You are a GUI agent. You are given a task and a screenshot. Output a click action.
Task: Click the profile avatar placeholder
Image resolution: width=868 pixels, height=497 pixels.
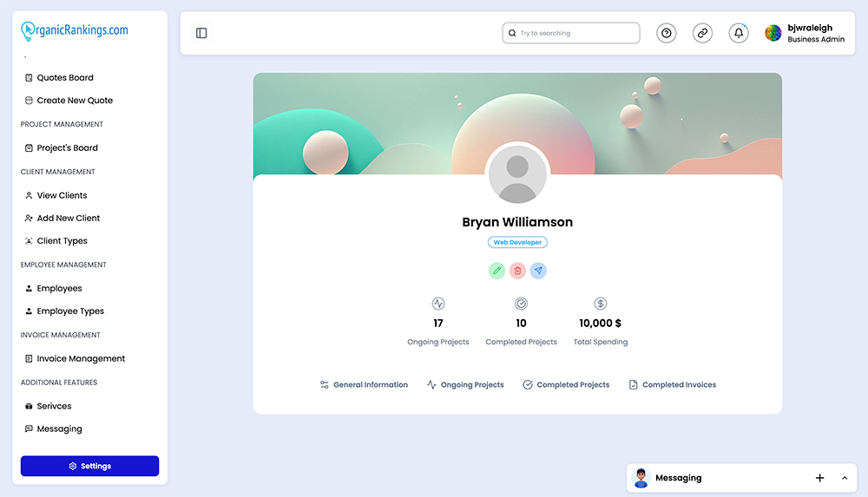pyautogui.click(x=517, y=175)
